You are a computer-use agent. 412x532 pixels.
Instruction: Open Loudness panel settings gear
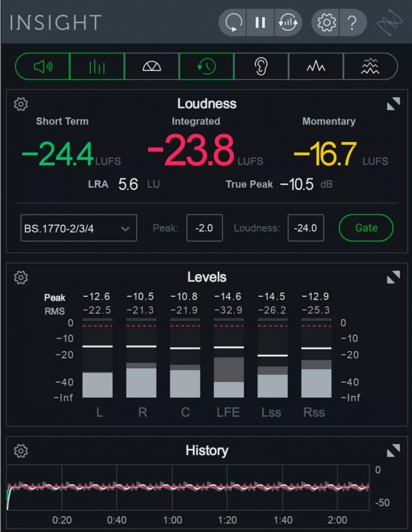coord(21,104)
